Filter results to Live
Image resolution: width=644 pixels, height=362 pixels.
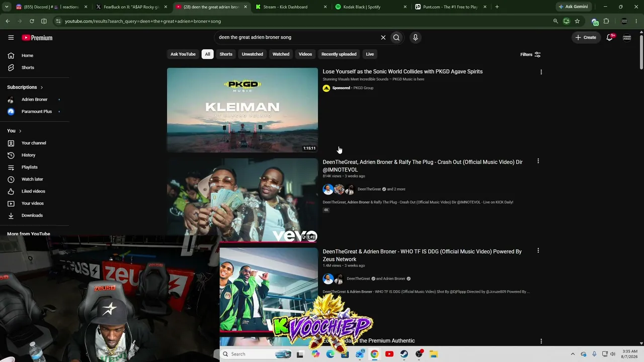[370, 54]
